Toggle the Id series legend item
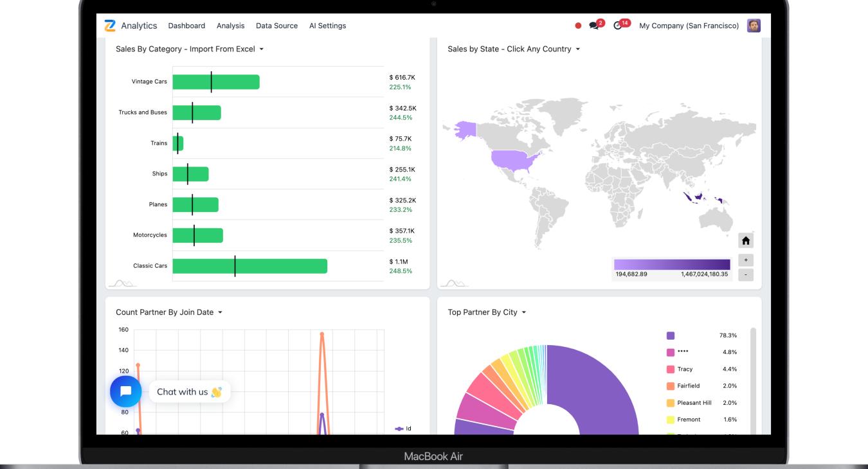This screenshot has width=868, height=469. 403,429
